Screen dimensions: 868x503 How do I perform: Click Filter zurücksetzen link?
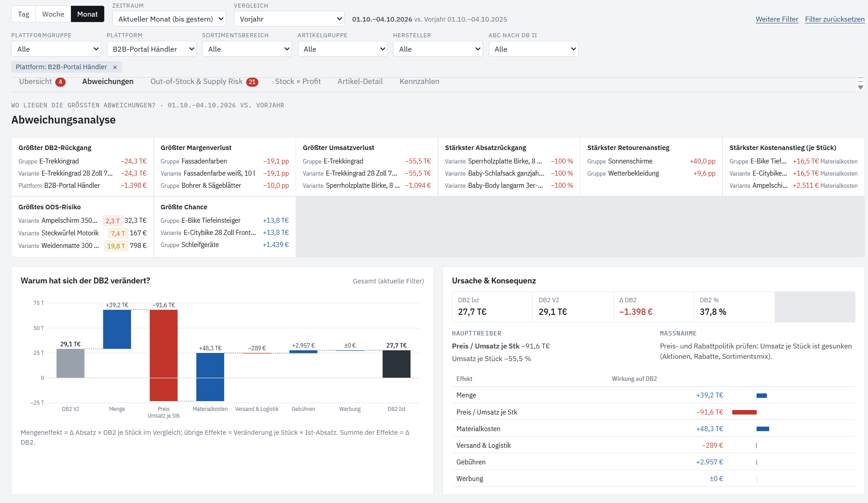coord(835,19)
